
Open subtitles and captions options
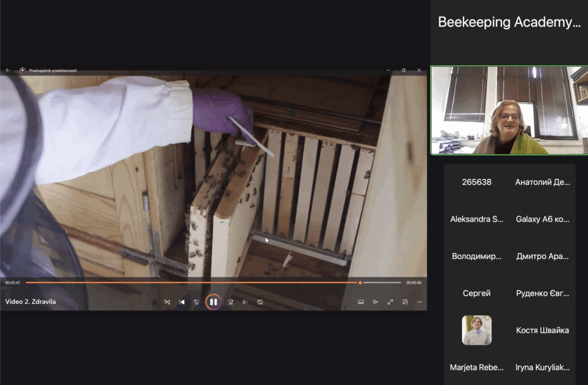click(x=361, y=302)
